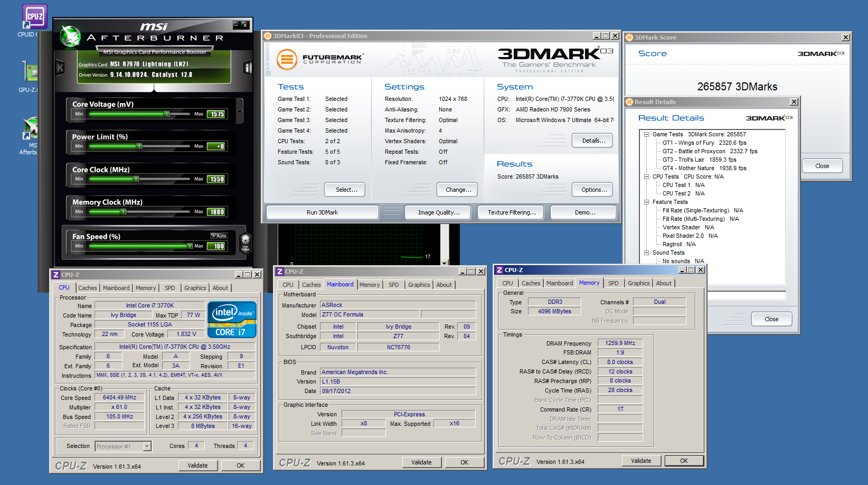Image resolution: width=868 pixels, height=485 pixels.
Task: Open the GPU-Z desktop shortcut icon
Action: coord(31,72)
